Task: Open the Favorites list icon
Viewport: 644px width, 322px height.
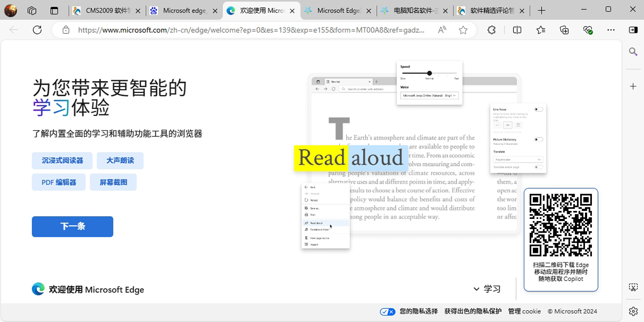Action: click(541, 30)
